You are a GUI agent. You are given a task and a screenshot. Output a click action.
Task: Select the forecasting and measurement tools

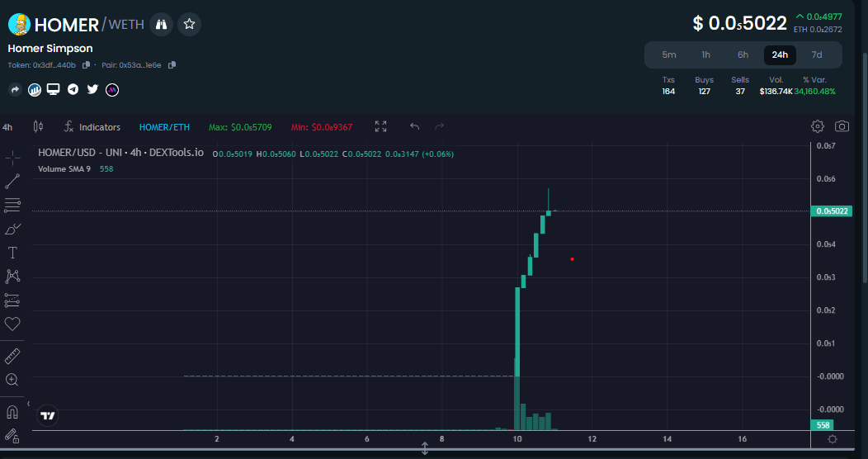click(12, 300)
